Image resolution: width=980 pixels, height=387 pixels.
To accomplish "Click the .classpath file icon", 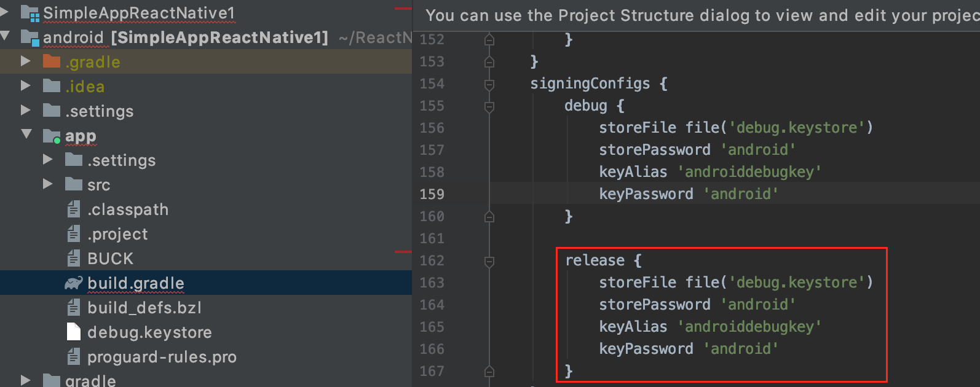I will pos(74,209).
